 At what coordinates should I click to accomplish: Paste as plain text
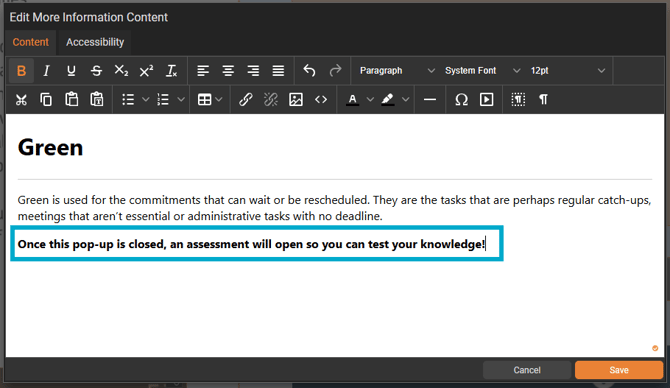(x=97, y=100)
